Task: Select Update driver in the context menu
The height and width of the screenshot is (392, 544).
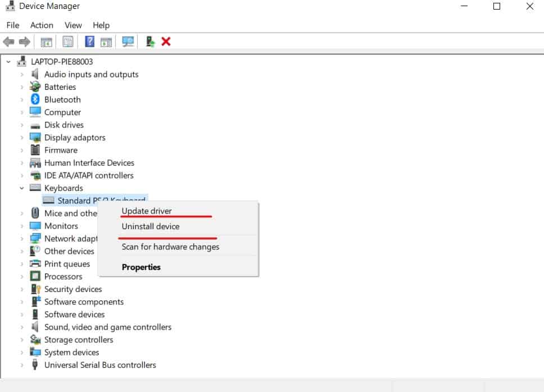Action: tap(146, 211)
